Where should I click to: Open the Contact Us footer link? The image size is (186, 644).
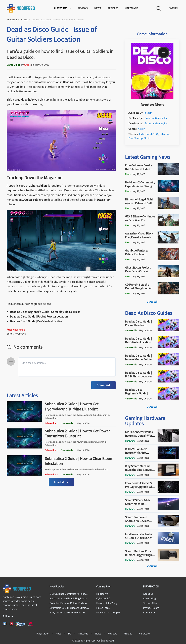149,612
